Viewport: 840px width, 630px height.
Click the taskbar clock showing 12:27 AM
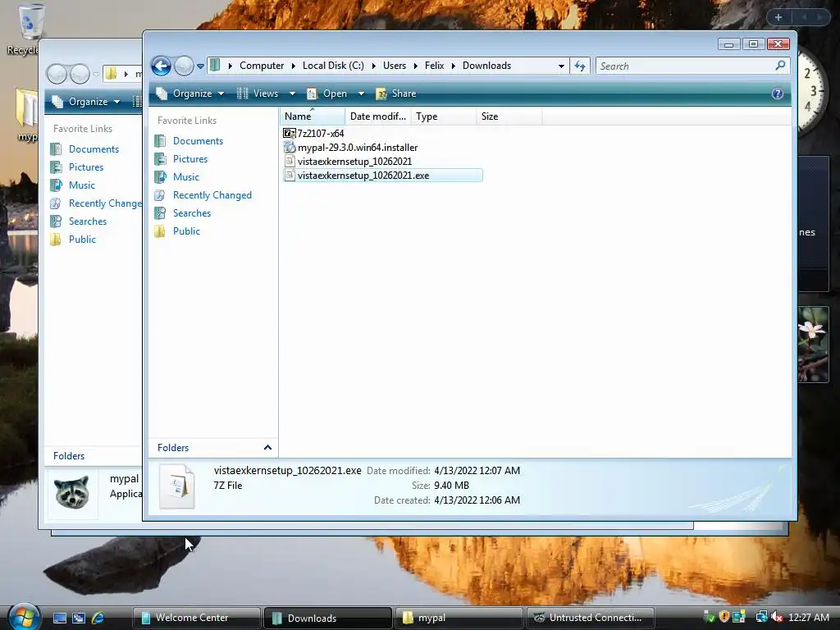(x=808, y=617)
